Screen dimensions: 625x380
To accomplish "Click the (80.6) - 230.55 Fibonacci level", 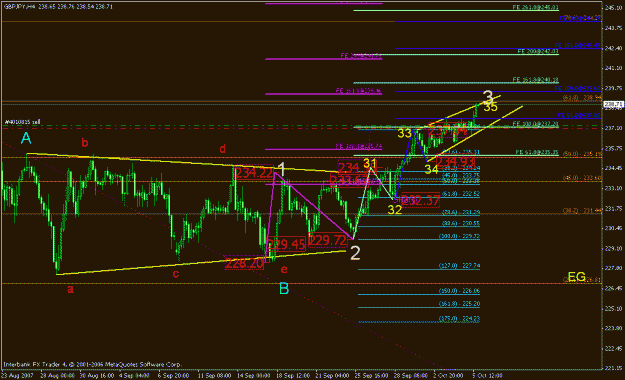I will pyautogui.click(x=461, y=223).
